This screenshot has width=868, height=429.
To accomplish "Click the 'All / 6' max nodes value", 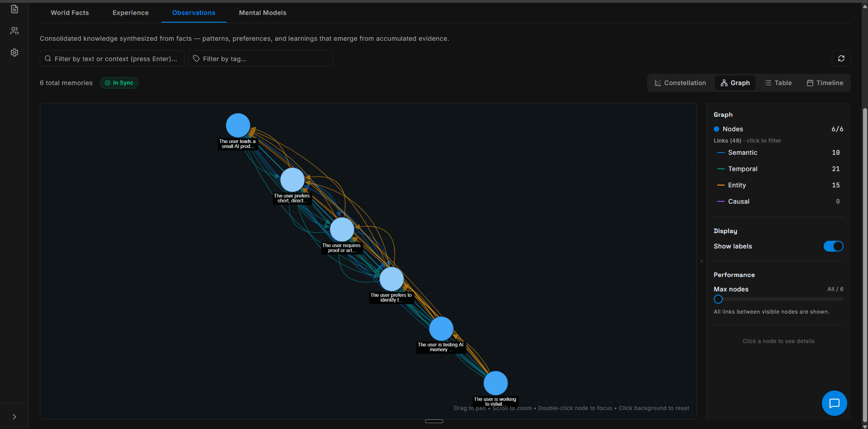I will click(835, 289).
